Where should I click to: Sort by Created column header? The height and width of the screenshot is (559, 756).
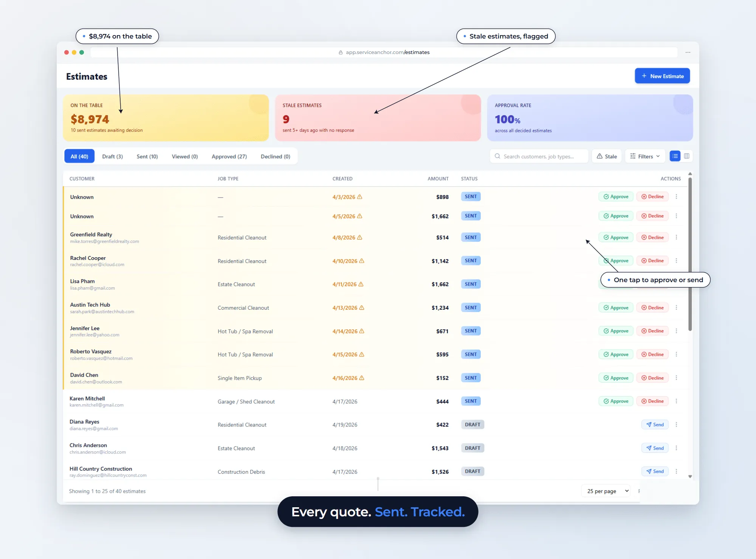click(x=342, y=179)
